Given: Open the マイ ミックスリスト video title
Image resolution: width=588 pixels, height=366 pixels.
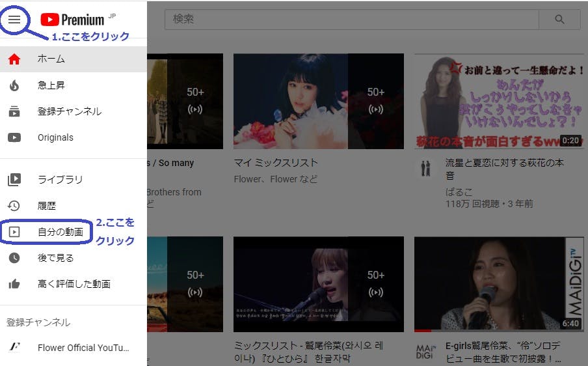Looking at the screenshot, I should tap(276, 163).
